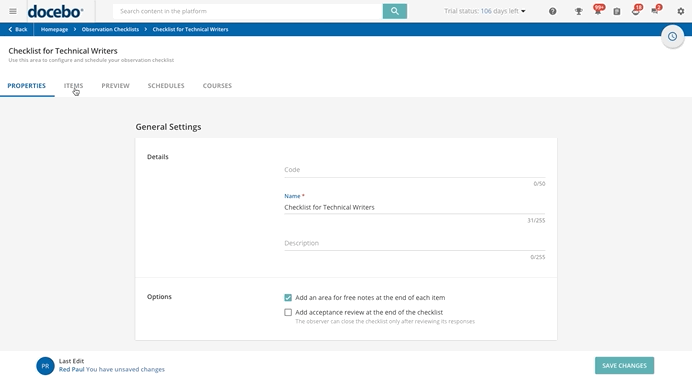The image size is (692, 377).
Task: Open the hamburger main menu
Action: coord(13,11)
